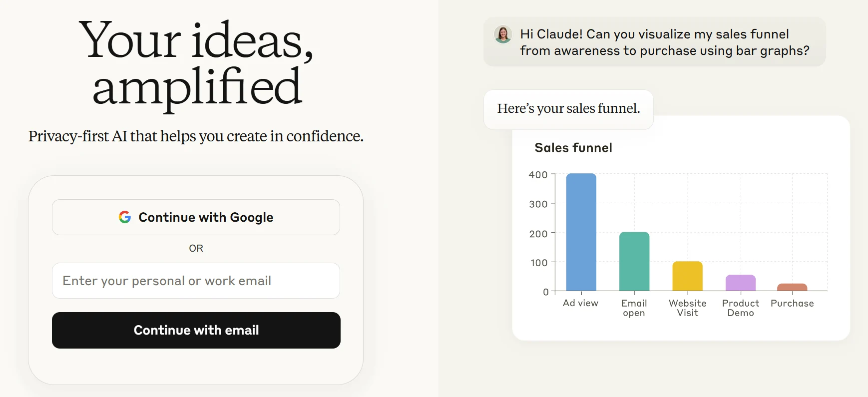The height and width of the screenshot is (397, 868).
Task: Click the Continue with Google button
Action: [196, 217]
